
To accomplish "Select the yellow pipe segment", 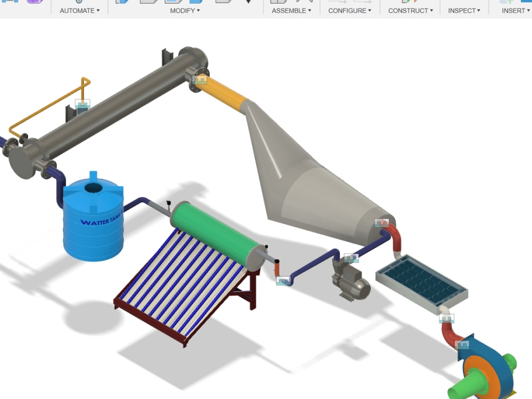I will [222, 93].
